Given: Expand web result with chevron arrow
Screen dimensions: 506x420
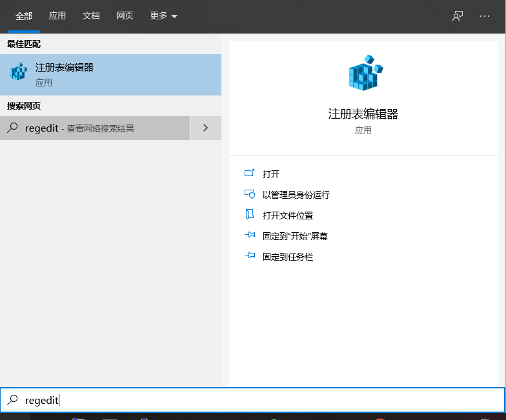Looking at the screenshot, I should coord(206,128).
